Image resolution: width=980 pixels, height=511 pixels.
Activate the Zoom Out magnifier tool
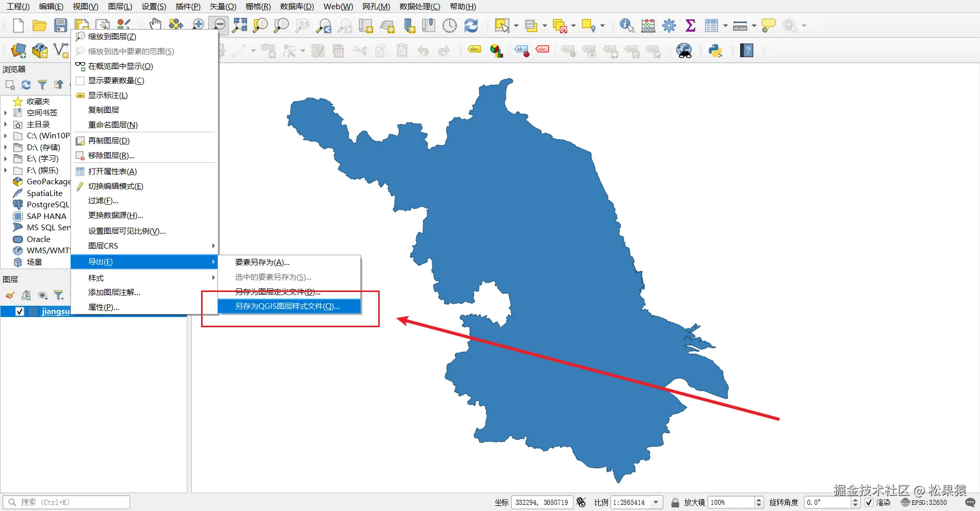coord(219,25)
